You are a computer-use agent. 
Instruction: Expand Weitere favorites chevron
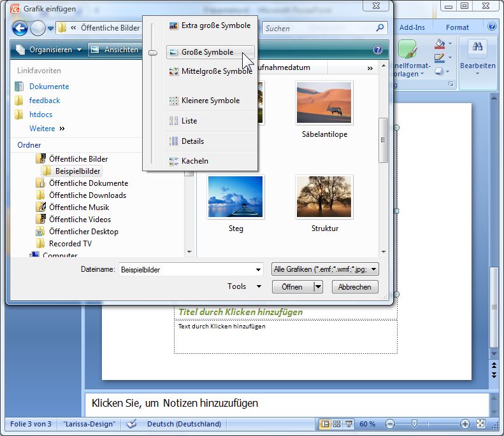62,129
